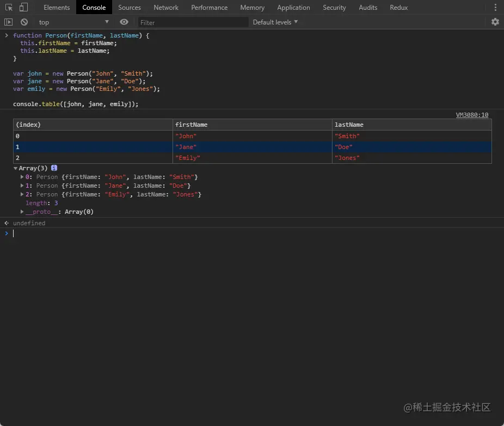
Task: Expand the __proto__ Array(0) entry
Action: [22, 212]
